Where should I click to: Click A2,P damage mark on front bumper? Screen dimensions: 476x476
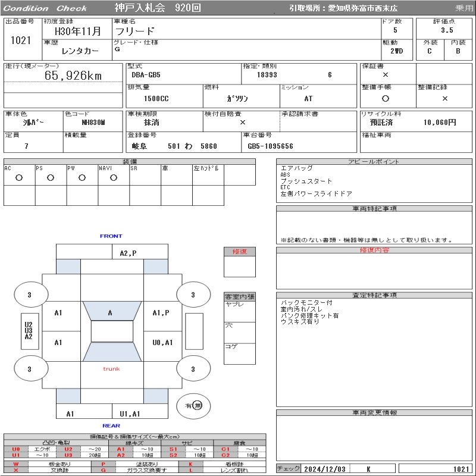click(x=128, y=253)
